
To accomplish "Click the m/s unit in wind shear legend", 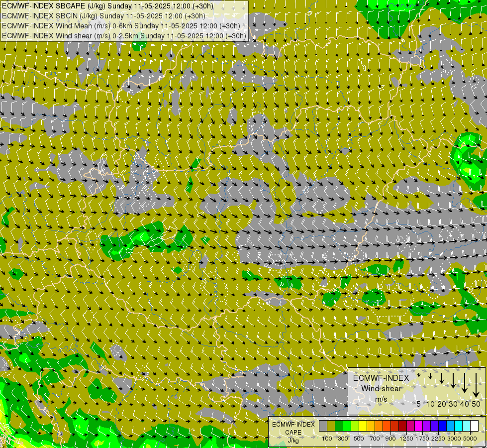I will coord(381,399).
